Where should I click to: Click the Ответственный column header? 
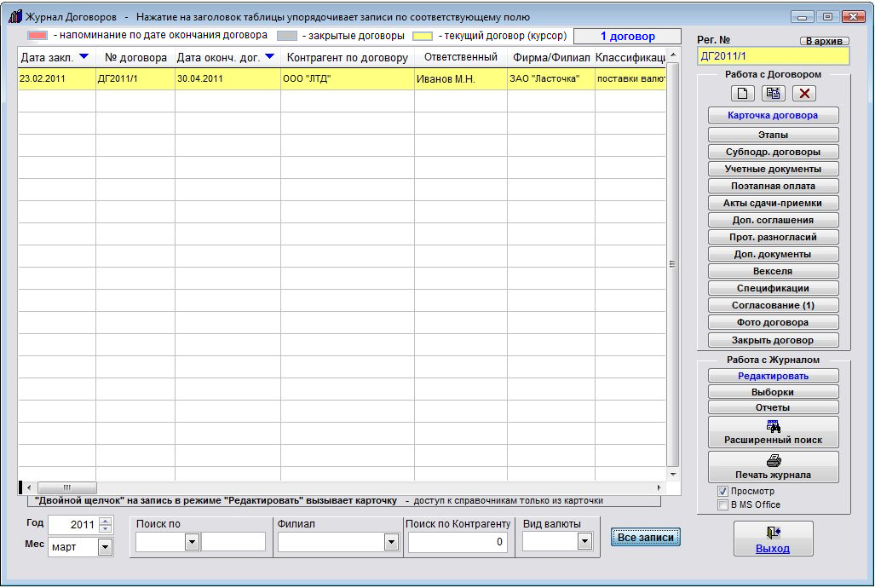[x=460, y=57]
